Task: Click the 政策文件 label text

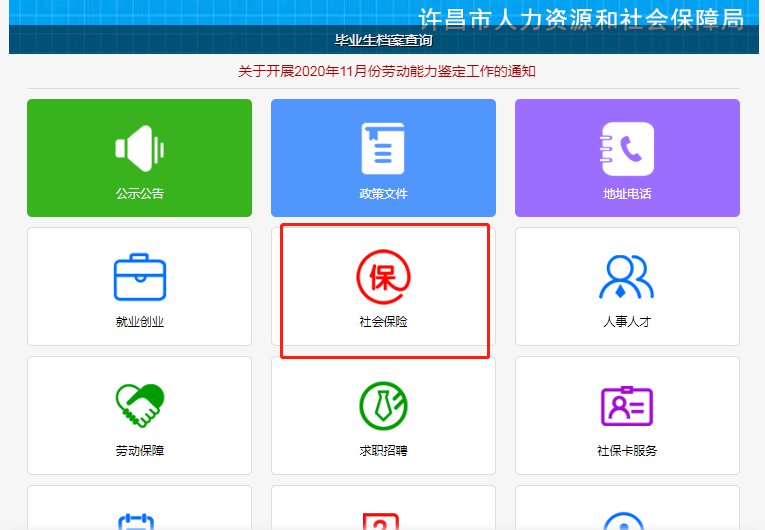Action: (383, 194)
